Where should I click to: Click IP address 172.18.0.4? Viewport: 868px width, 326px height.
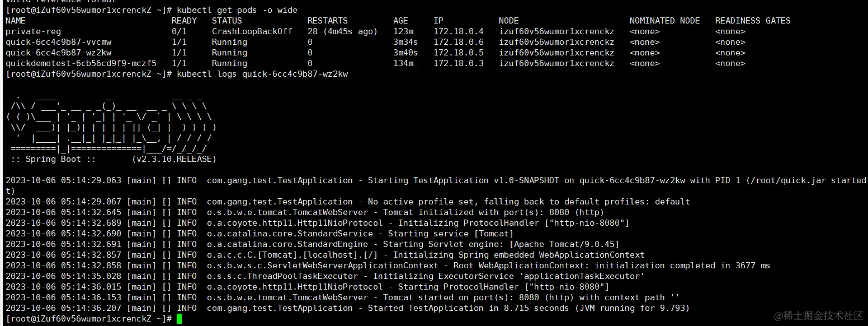[x=459, y=31]
